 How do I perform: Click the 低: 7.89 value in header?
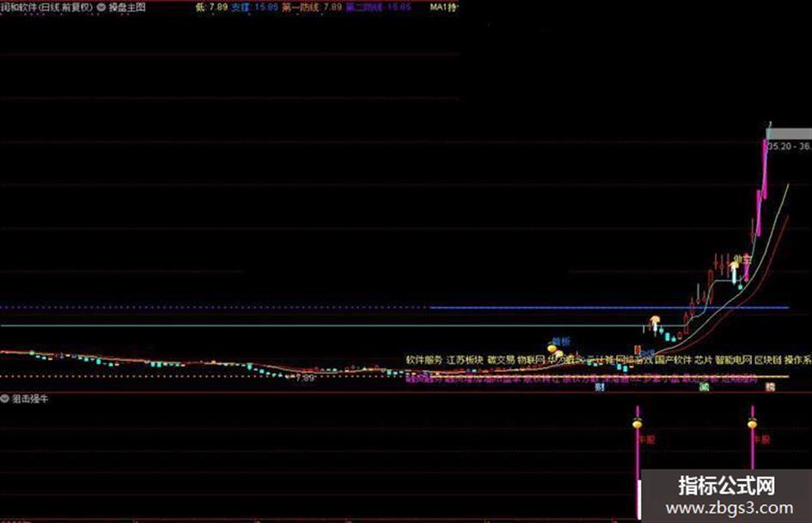(x=211, y=7)
